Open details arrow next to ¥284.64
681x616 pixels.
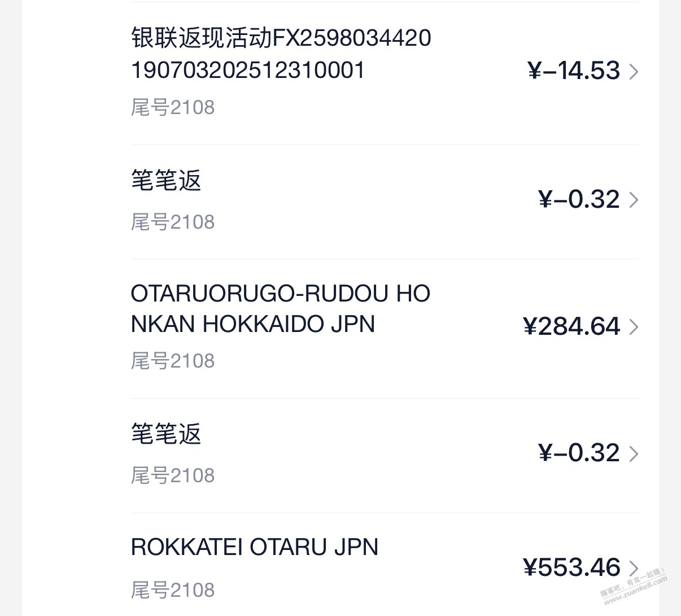(x=634, y=327)
